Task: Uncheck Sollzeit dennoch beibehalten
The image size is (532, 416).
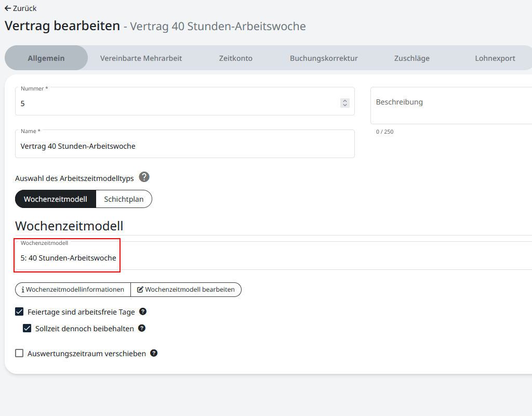Action: (27, 328)
